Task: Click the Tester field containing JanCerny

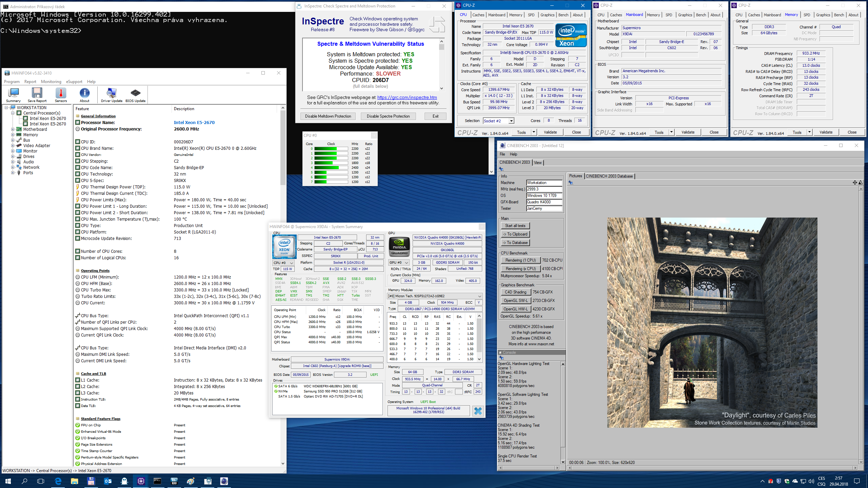Action: (x=544, y=209)
